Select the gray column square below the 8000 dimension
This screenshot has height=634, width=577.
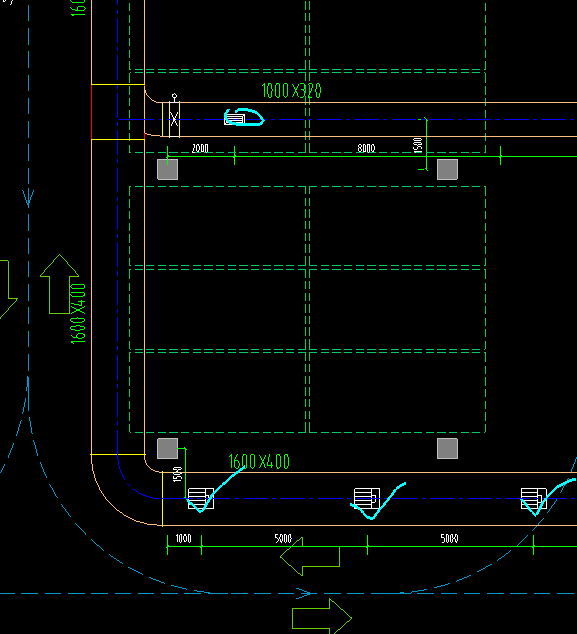(x=448, y=169)
